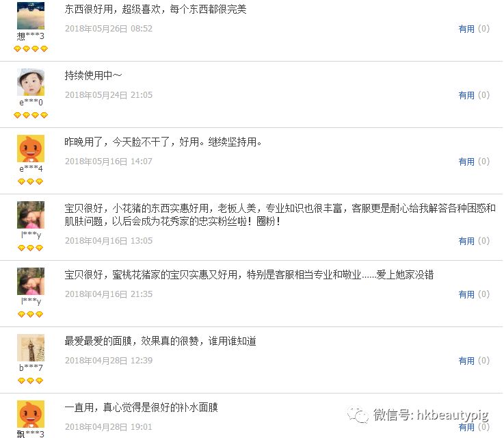Click Eiffel tower avatar of b***7

pyautogui.click(x=31, y=348)
